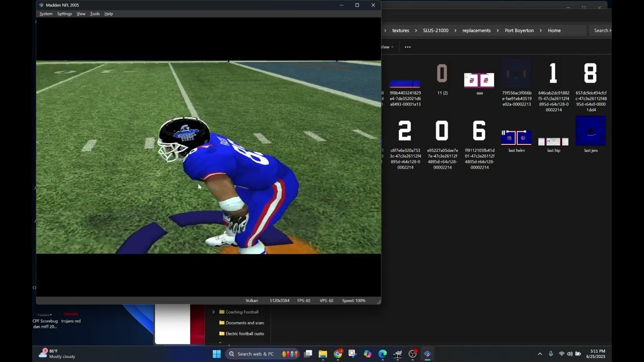Expand chevron between textures and SLUS-21000
The height and width of the screenshot is (362, 644).
[416, 31]
